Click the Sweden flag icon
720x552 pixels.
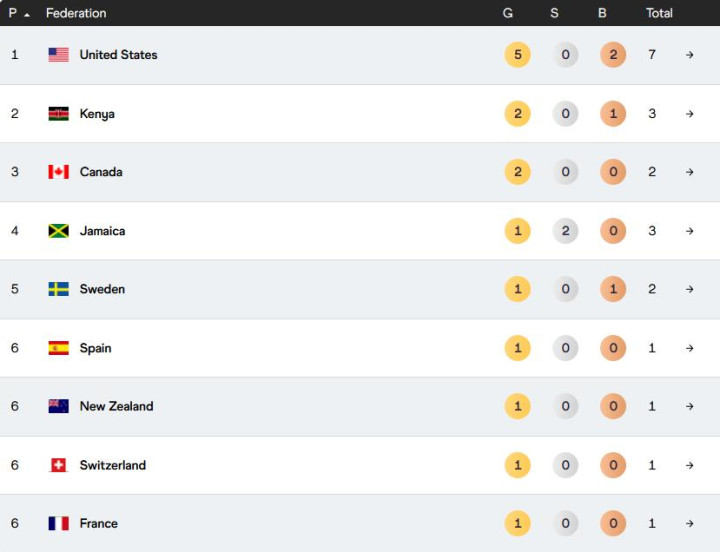[58, 289]
